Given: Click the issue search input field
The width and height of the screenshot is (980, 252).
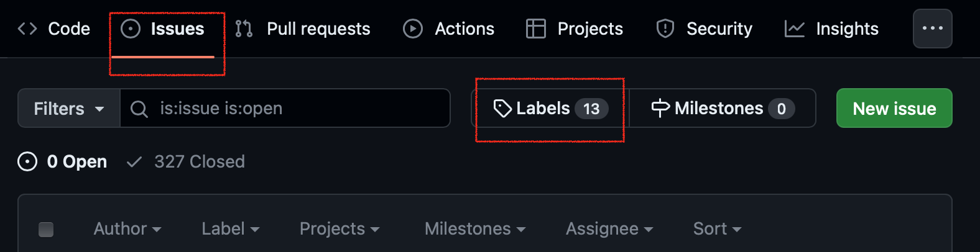Looking at the screenshot, I should point(298,109).
